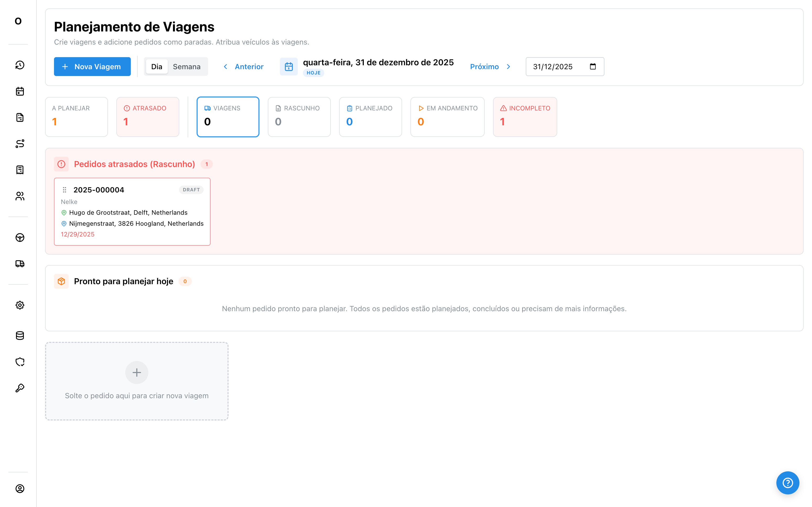Open the history icon in the sidebar
This screenshot has width=812, height=507.
[19, 65]
